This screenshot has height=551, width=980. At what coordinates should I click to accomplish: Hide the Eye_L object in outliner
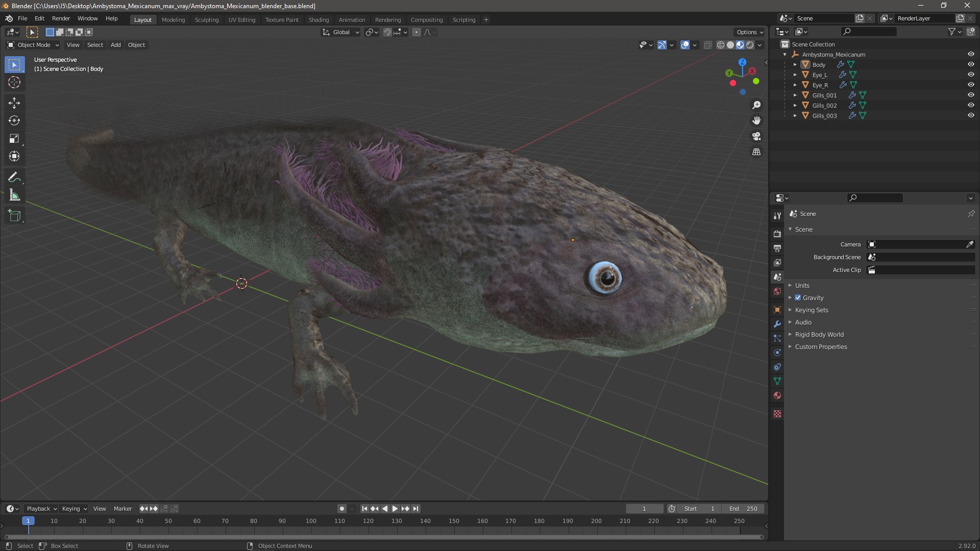point(970,74)
